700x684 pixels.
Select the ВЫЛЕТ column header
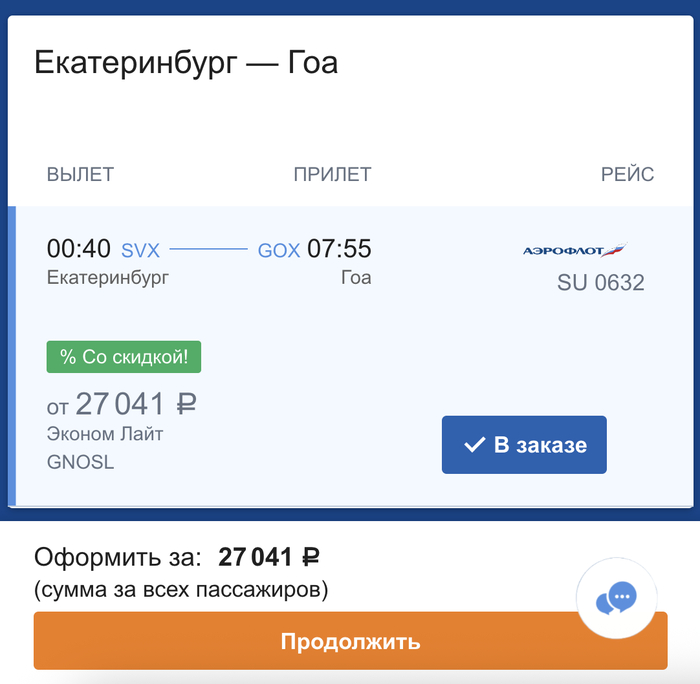80,175
